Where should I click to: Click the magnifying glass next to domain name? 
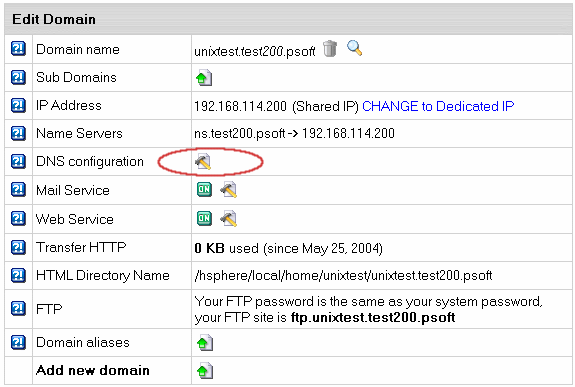(354, 48)
